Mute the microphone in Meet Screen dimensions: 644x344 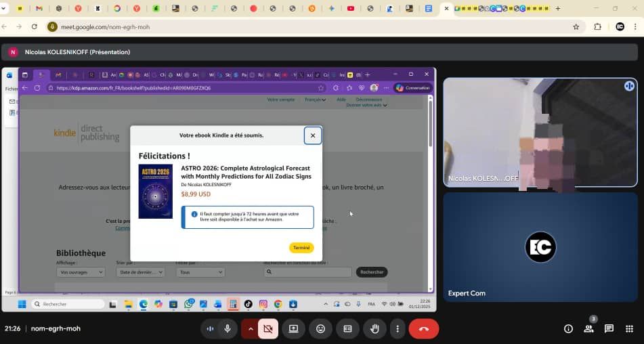pyautogui.click(x=228, y=328)
